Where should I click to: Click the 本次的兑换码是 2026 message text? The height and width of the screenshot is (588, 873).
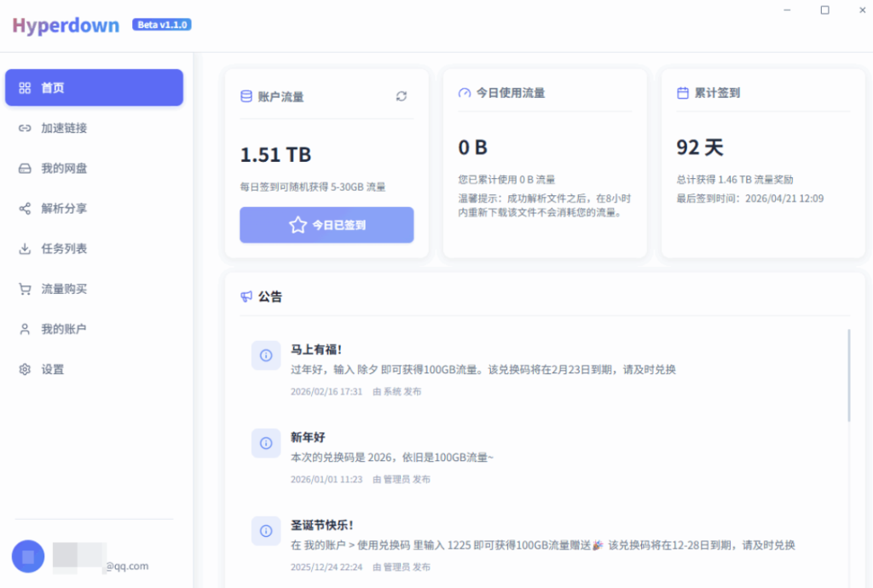[392, 458]
